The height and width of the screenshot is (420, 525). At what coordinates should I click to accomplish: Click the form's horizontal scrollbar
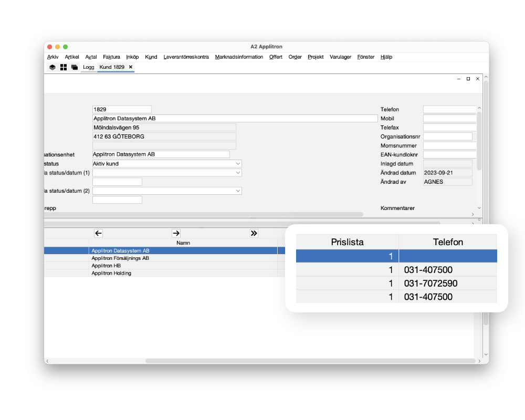204,214
